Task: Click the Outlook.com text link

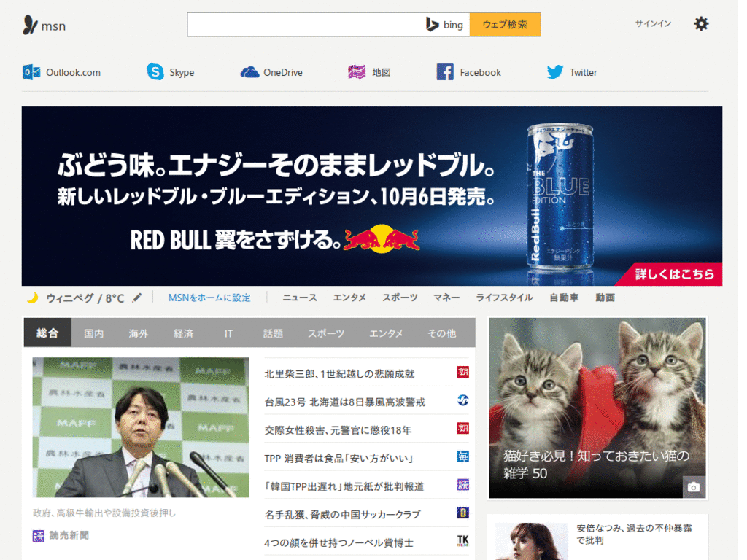Action: 73,72
